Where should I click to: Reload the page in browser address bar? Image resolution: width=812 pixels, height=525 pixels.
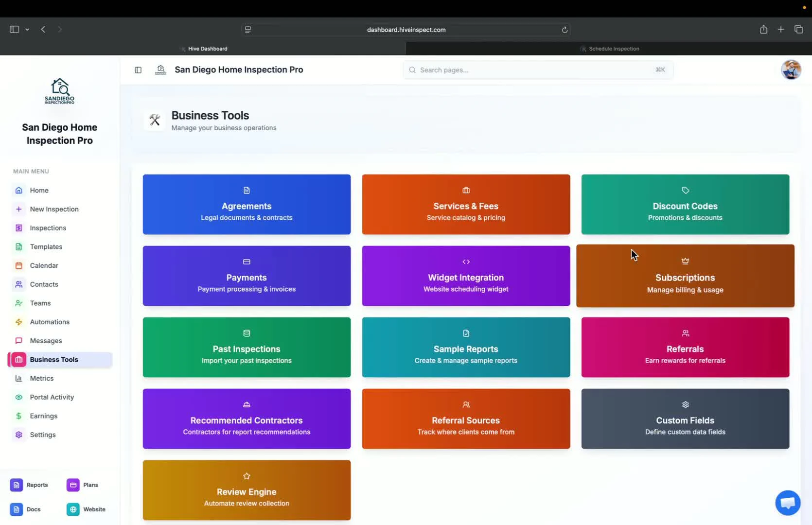(x=565, y=30)
